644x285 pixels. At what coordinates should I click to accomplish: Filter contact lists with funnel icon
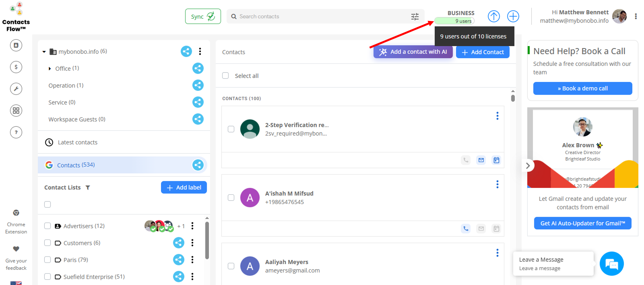pos(88,188)
